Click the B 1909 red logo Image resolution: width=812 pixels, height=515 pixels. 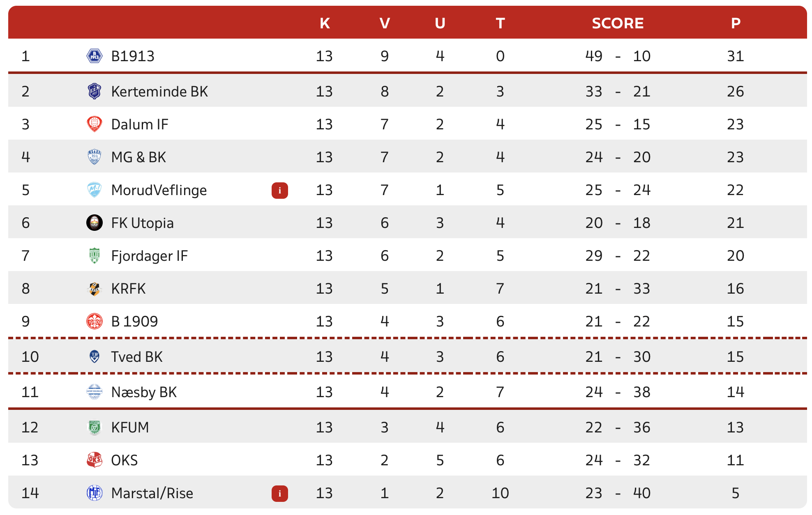click(x=94, y=321)
